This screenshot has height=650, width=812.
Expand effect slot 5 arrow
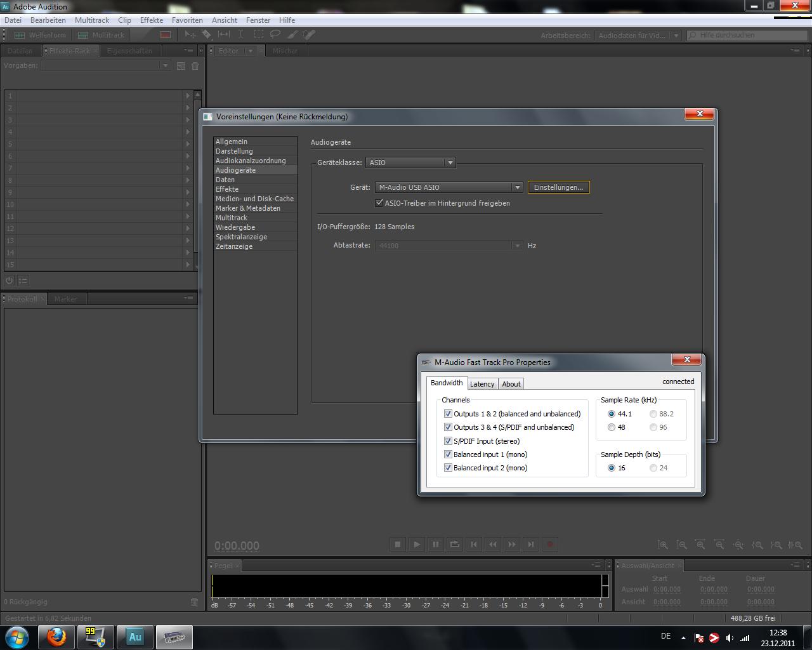[188, 144]
